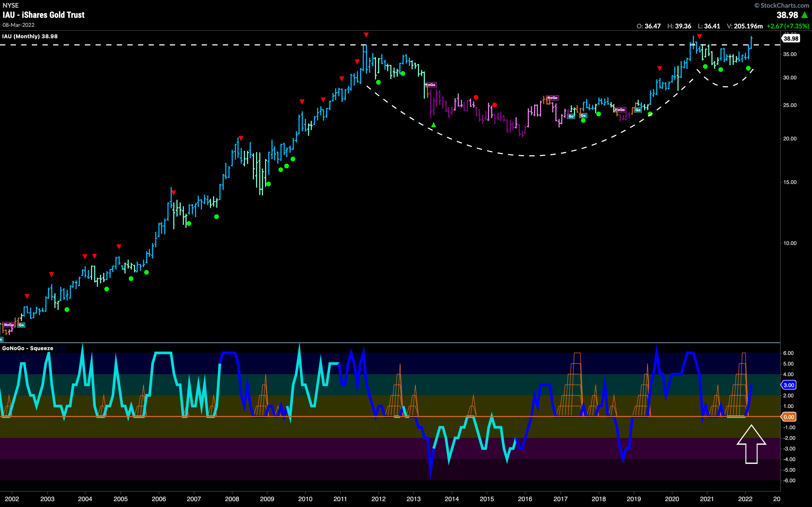Click the IAU (Monthly) 38.98 legend label
This screenshot has height=507, width=812.
click(30, 36)
